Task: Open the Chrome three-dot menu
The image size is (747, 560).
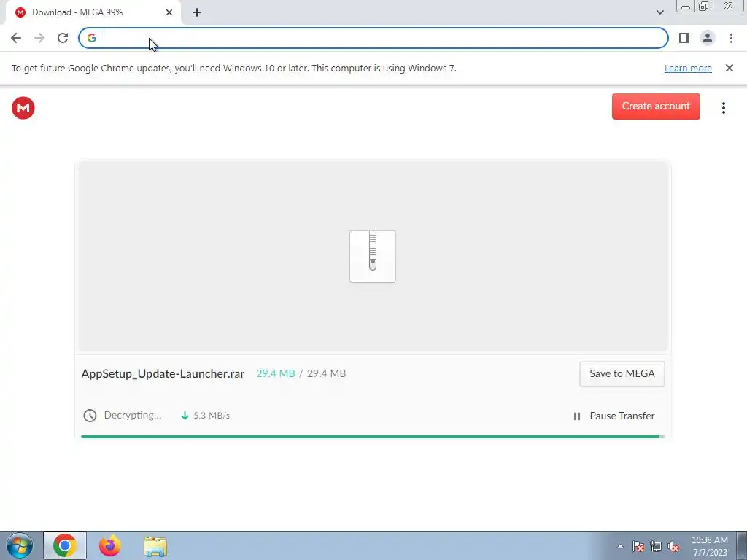Action: [x=731, y=38]
